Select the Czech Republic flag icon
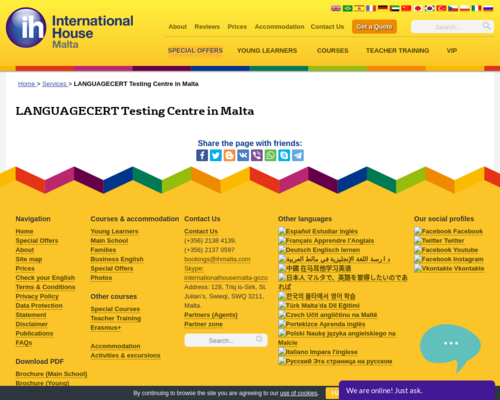 tap(453, 8)
